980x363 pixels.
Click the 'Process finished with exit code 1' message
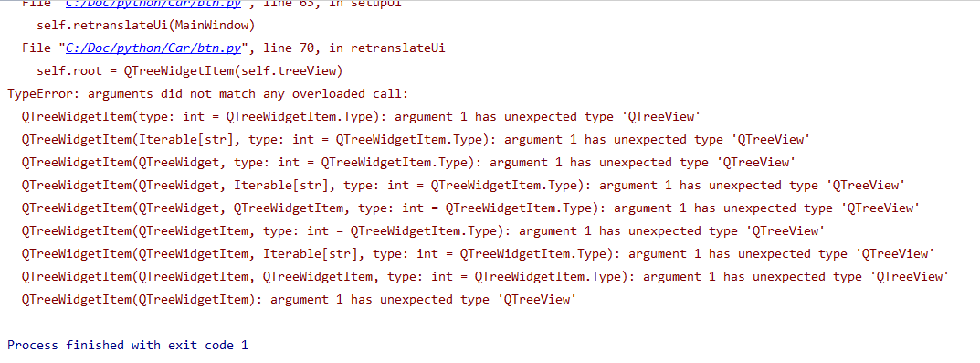click(128, 345)
